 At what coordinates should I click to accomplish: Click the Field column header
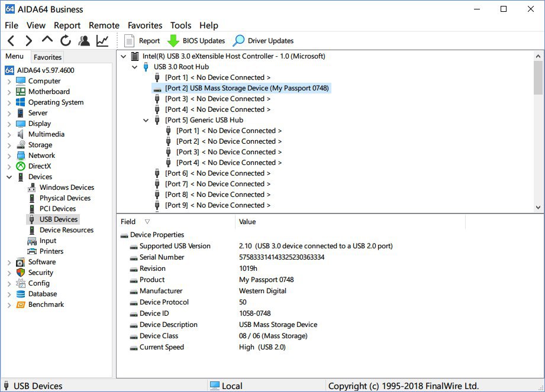click(x=176, y=222)
